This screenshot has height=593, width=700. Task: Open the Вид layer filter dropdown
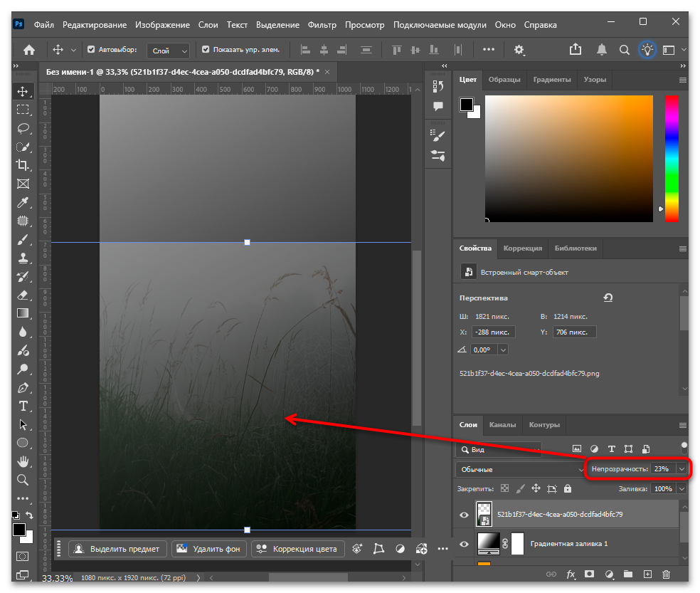(499, 449)
